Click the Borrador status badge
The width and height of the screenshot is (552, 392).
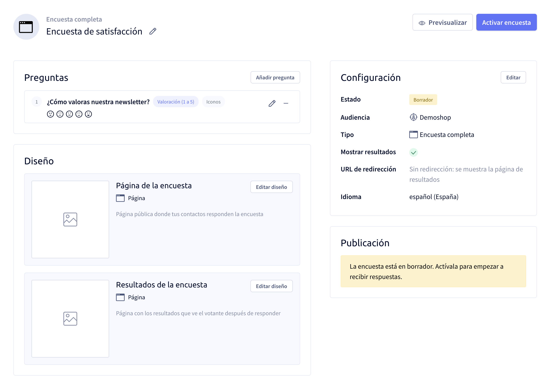(423, 100)
